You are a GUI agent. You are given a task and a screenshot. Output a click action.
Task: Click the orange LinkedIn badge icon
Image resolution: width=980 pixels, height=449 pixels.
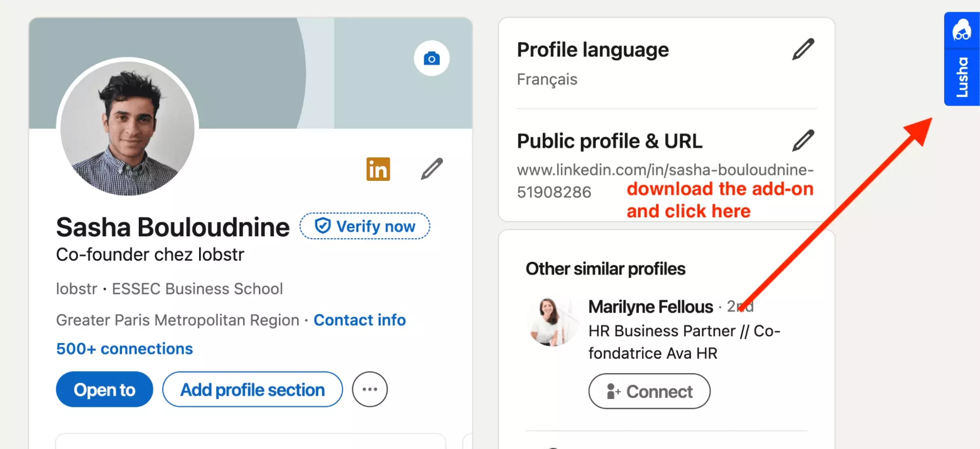(377, 169)
